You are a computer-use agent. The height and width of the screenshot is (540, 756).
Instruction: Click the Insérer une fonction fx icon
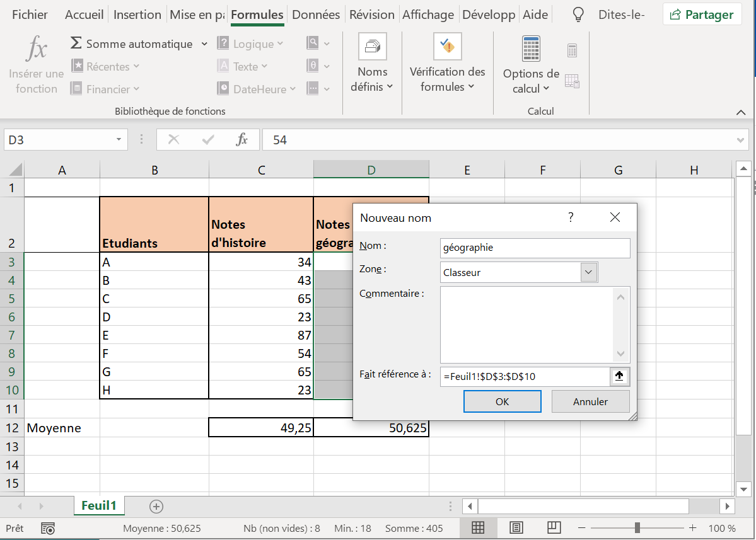click(x=37, y=49)
